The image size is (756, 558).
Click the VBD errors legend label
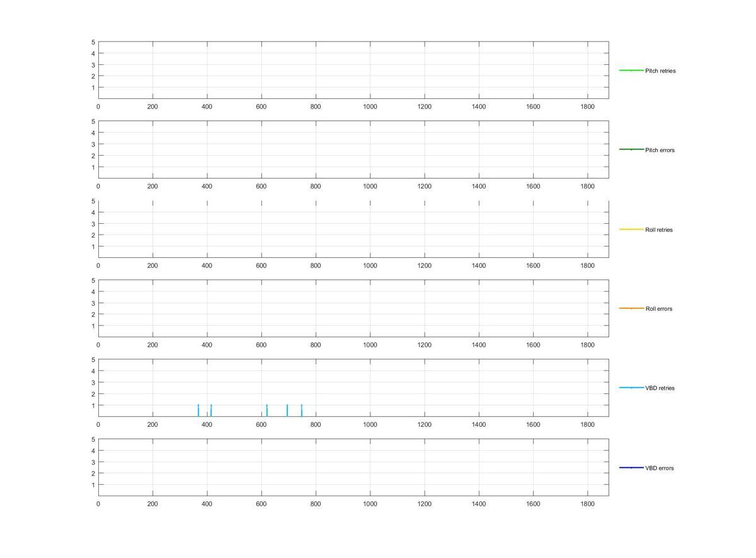[x=660, y=468]
